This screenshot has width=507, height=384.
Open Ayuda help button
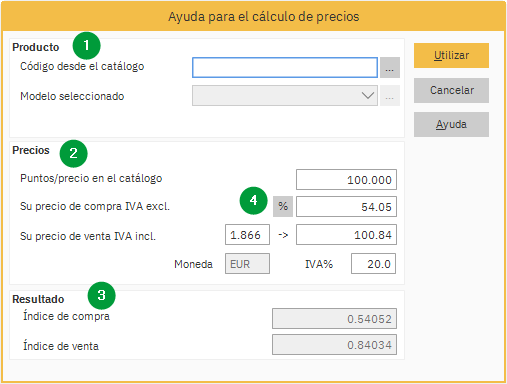[x=451, y=124]
